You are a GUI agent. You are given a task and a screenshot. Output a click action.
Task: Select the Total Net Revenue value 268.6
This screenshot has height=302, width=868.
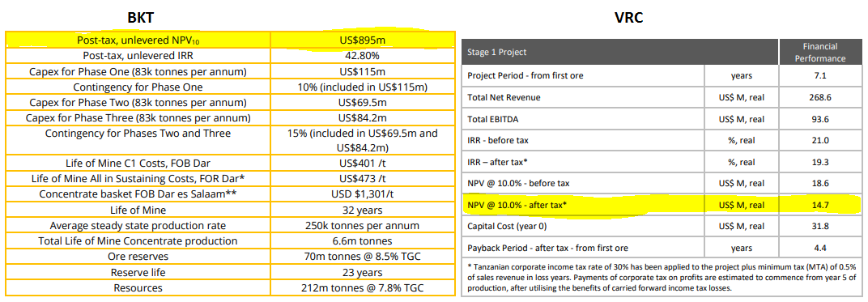click(820, 97)
